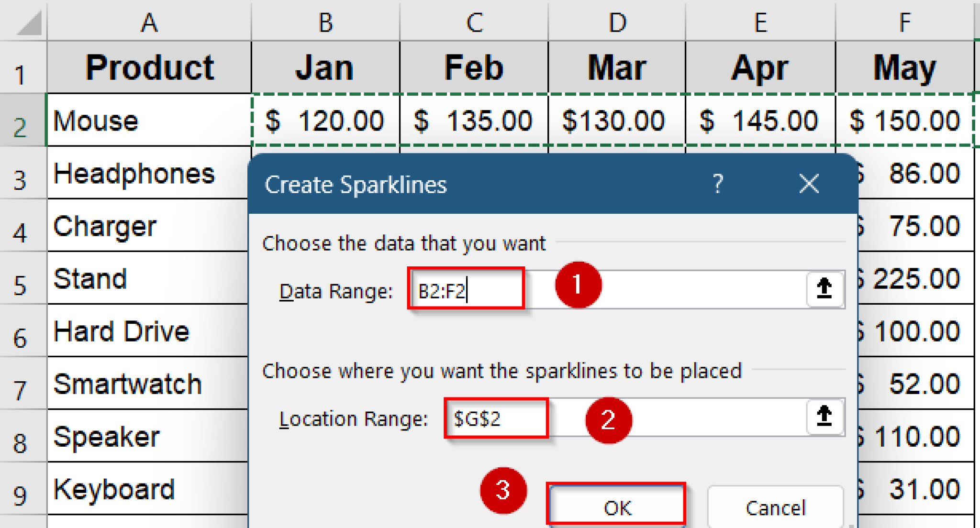Screen dimensions: 980x528
Task: Click inside the Location Range input field
Action: tap(495, 418)
